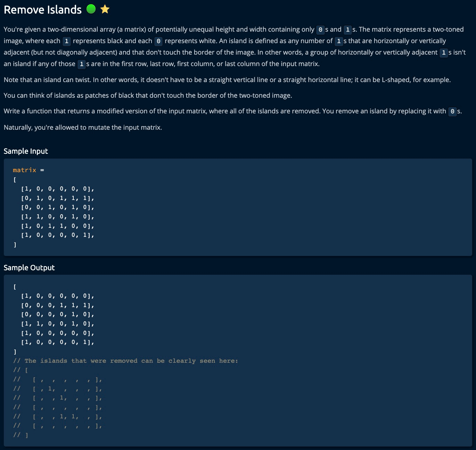The width and height of the screenshot is (476, 450).
Task: Click first row of the sample input matrix
Action: (x=58, y=189)
